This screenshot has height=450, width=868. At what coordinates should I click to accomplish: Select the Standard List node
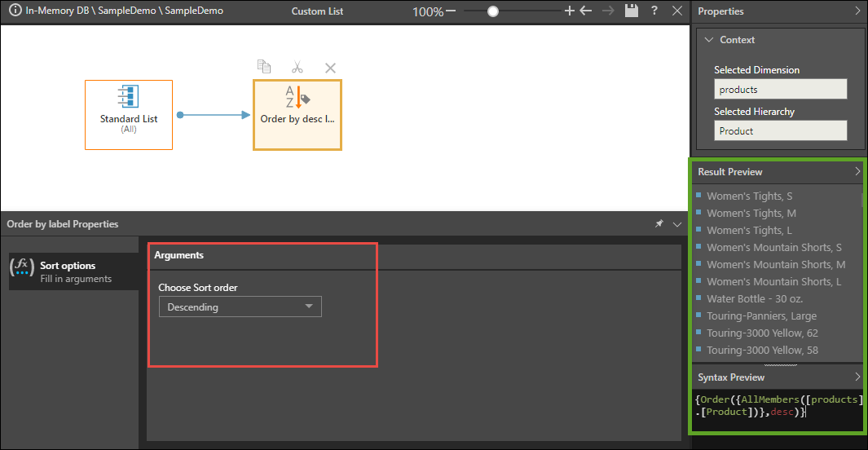tap(129, 115)
